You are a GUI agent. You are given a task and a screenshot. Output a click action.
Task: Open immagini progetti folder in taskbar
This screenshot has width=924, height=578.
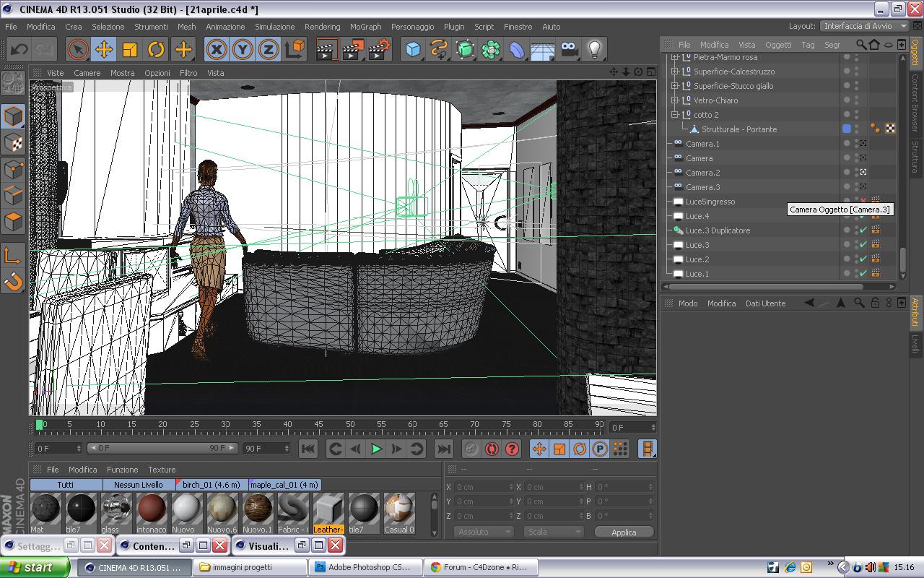click(245, 567)
